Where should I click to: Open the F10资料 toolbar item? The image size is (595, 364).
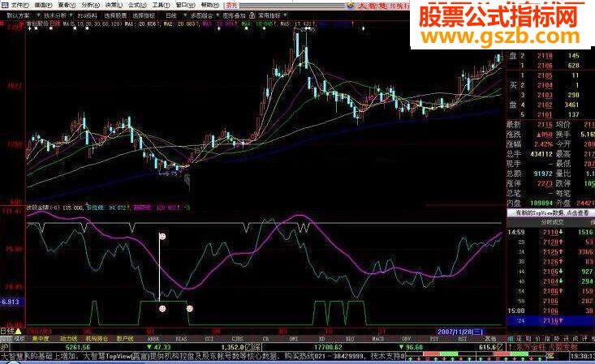click(x=88, y=15)
